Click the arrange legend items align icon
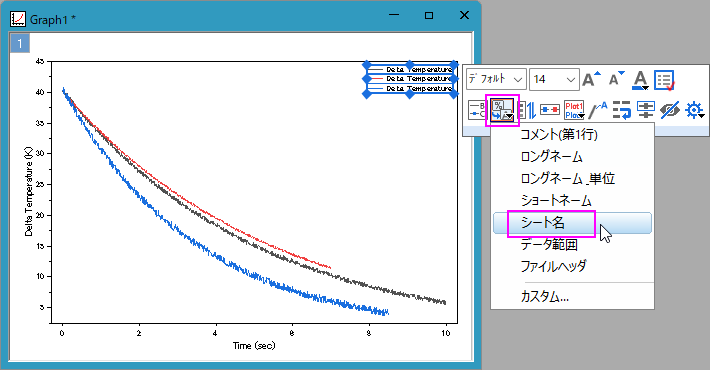This screenshot has height=370, width=710. pyautogui.click(x=645, y=110)
